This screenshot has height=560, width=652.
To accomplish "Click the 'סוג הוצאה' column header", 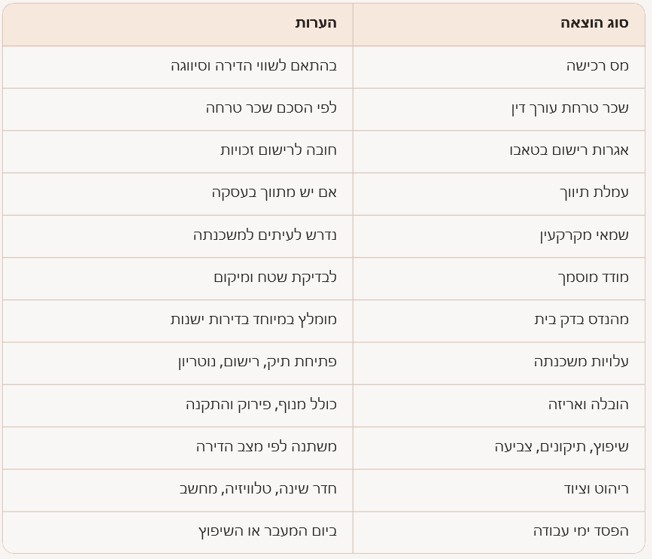I will coord(594,23).
